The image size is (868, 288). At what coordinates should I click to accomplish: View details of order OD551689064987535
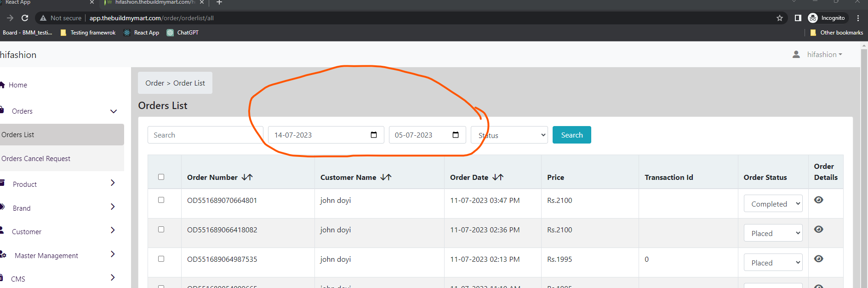tap(819, 259)
